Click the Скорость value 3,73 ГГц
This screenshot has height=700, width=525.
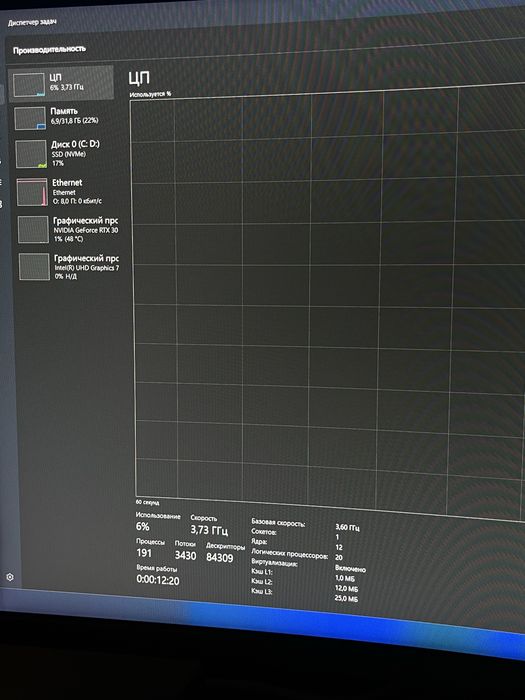click(x=209, y=530)
